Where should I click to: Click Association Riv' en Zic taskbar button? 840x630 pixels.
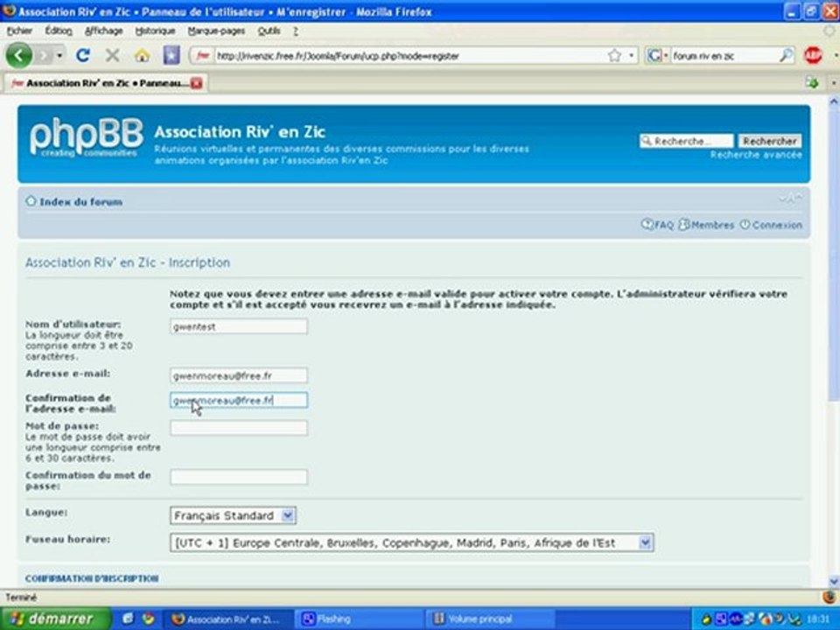227,619
